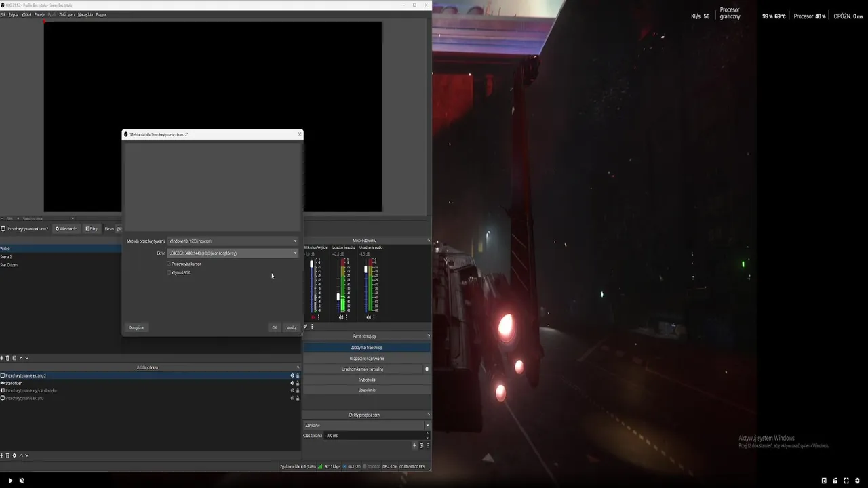Click Uruchom kamerę wirtualną button
868x488 pixels.
363,369
